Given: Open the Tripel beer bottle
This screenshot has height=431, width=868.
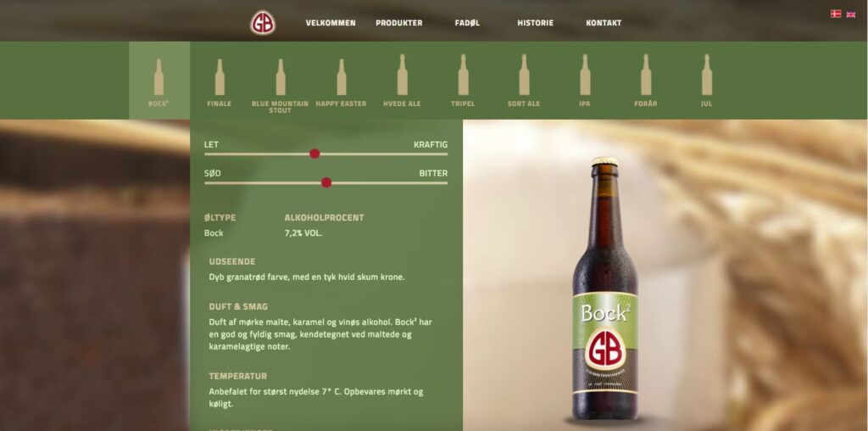Looking at the screenshot, I should click(x=464, y=75).
